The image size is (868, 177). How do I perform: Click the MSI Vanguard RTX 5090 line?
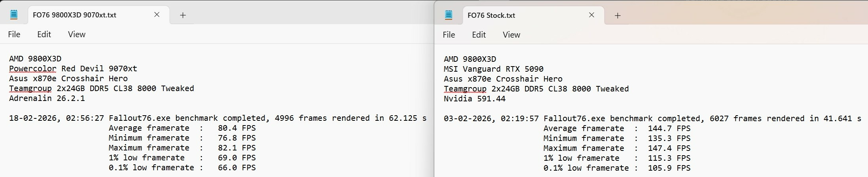point(494,69)
